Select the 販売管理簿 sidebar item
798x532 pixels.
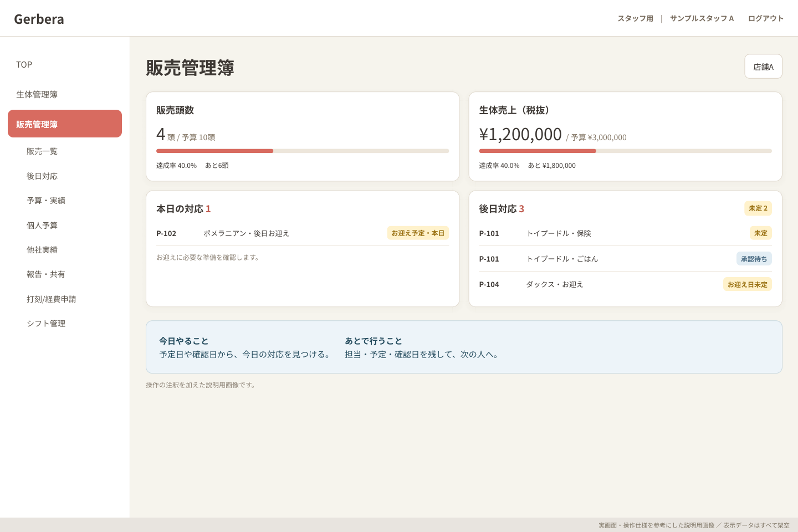(65, 124)
